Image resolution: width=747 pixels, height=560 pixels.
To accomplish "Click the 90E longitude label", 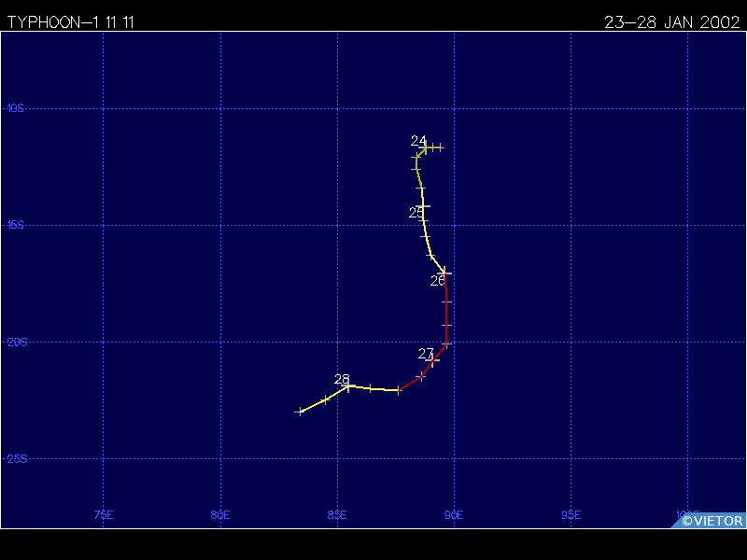I will click(454, 515).
